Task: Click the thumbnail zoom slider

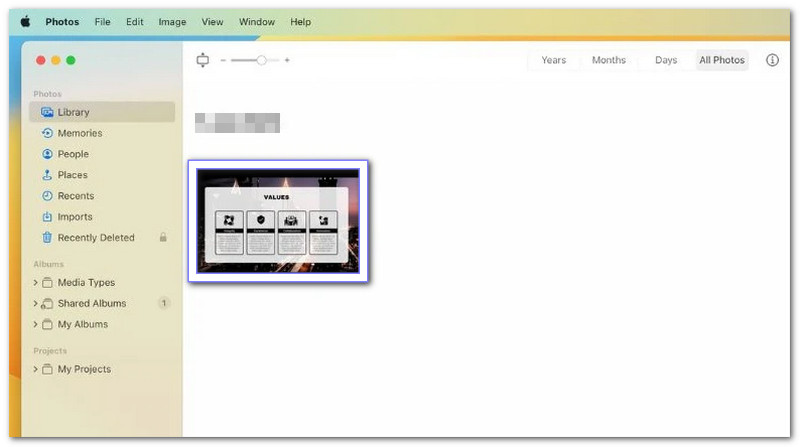Action: click(x=261, y=60)
